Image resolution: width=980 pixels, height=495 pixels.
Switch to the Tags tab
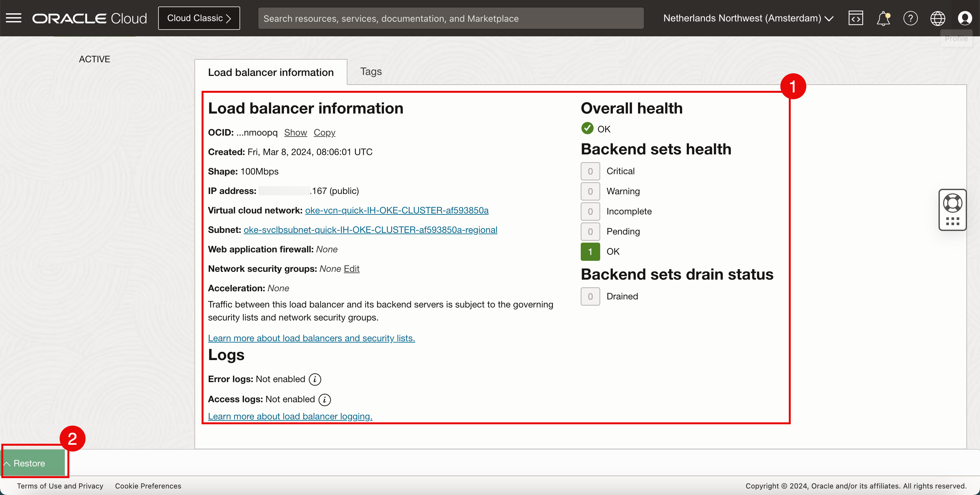[370, 71]
